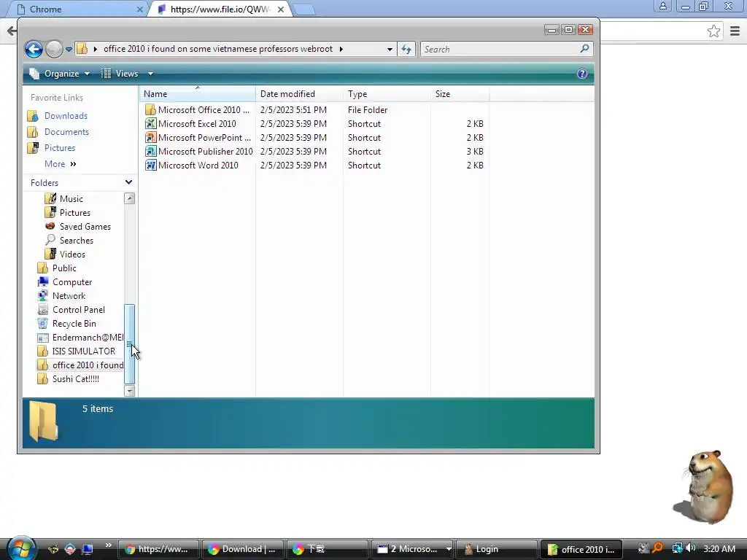
Task: Open Explorer help question mark icon
Action: coord(581,74)
